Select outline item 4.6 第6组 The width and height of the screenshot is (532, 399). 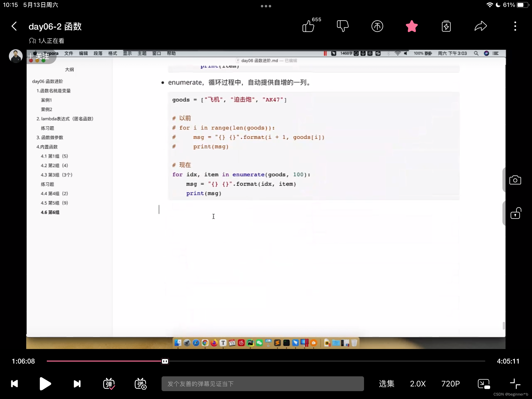(50, 212)
